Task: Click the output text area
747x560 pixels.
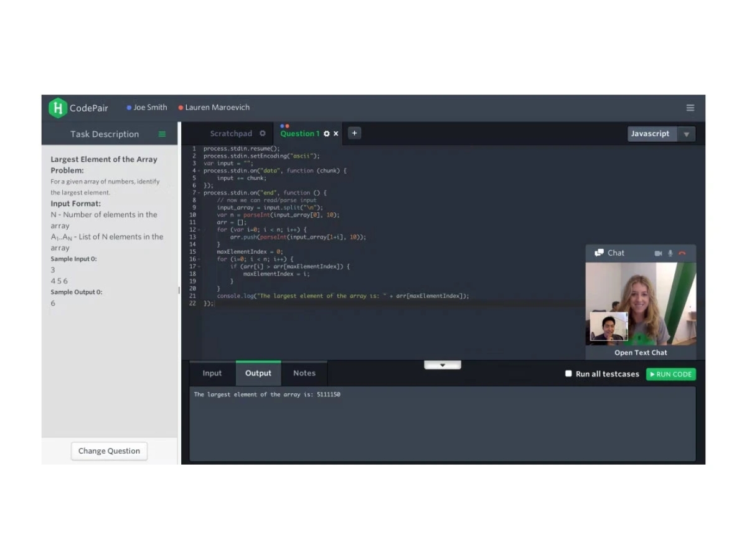Action: click(x=442, y=424)
